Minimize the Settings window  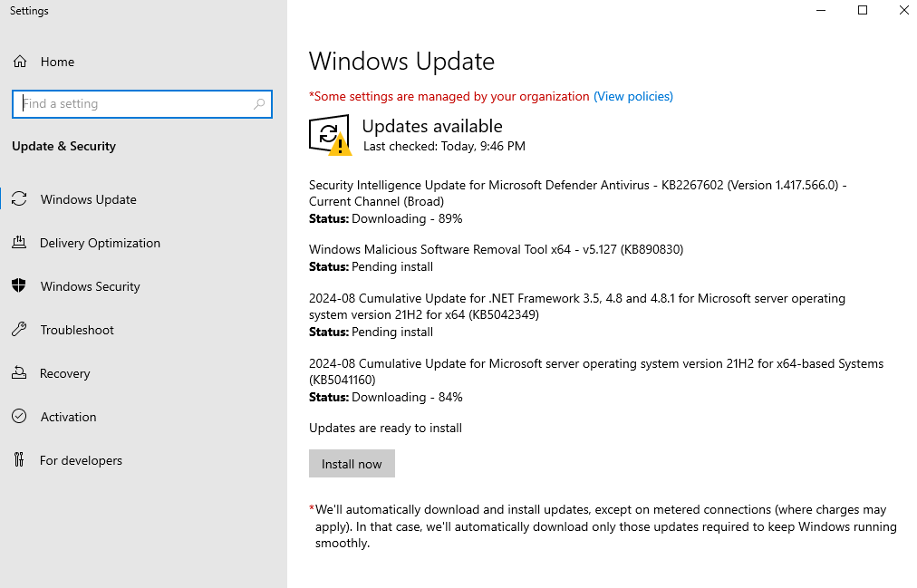[x=821, y=11]
